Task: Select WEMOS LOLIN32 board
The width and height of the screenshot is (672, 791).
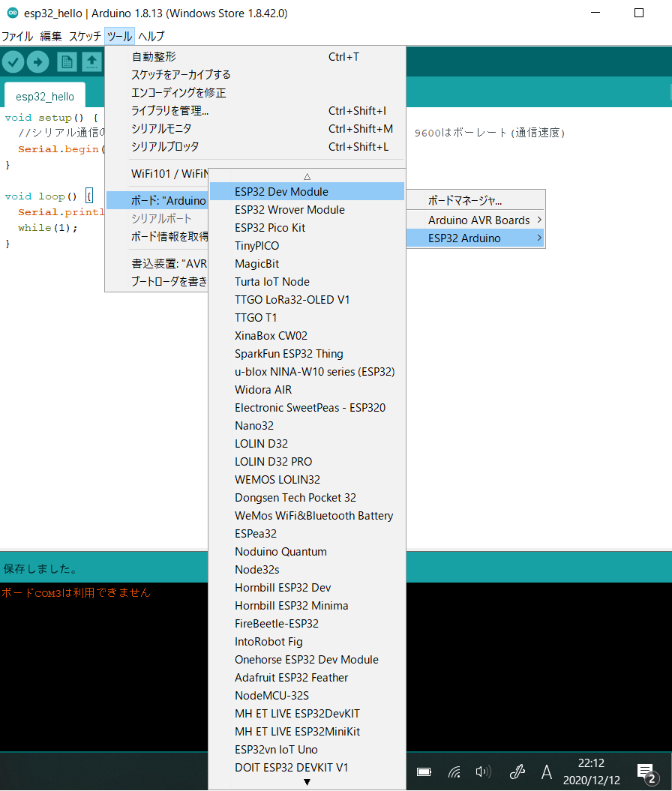Action: (307, 479)
